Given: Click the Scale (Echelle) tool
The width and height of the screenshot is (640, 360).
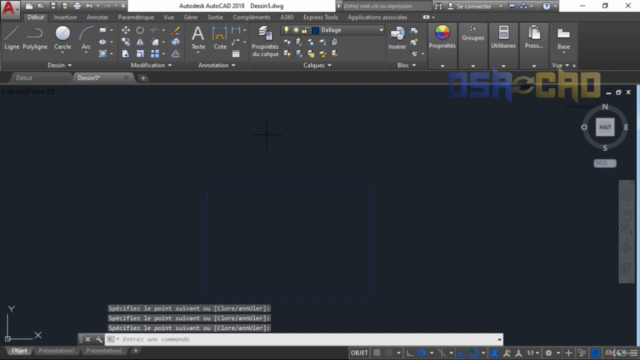Looking at the screenshot, I should click(140, 53).
